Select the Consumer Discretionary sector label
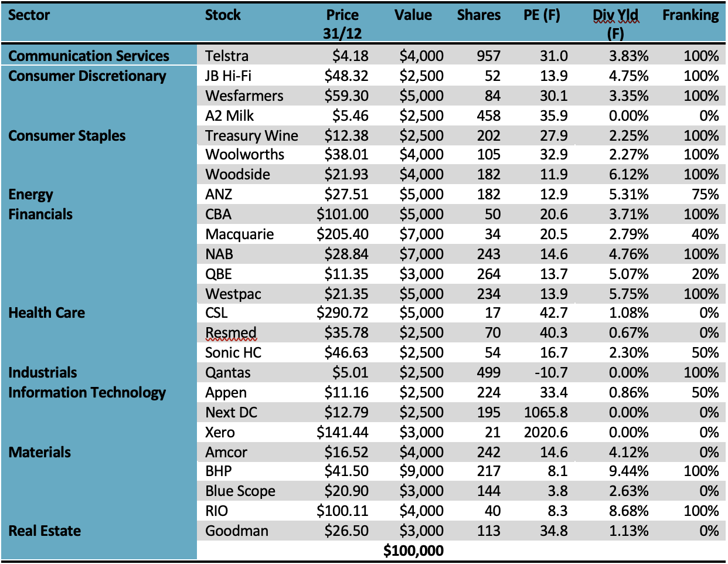Viewport: 728px width, 564px height. (87, 76)
